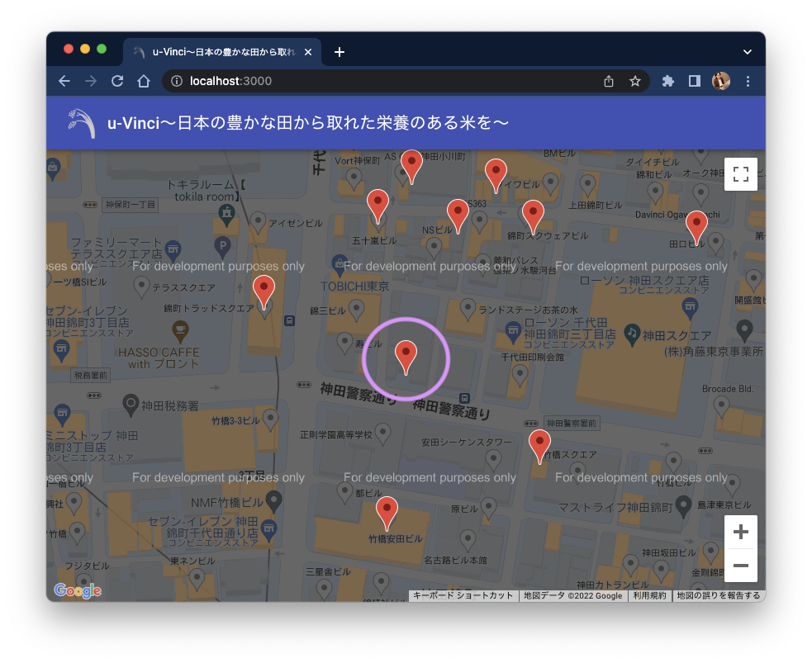Click the トキラルーム museum icon
812x663 pixels.
(226, 215)
